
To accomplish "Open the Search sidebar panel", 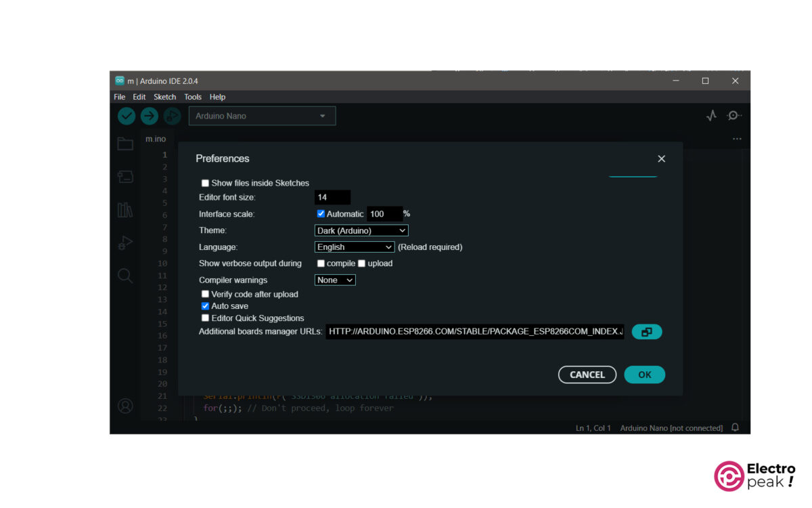I will coord(125,276).
